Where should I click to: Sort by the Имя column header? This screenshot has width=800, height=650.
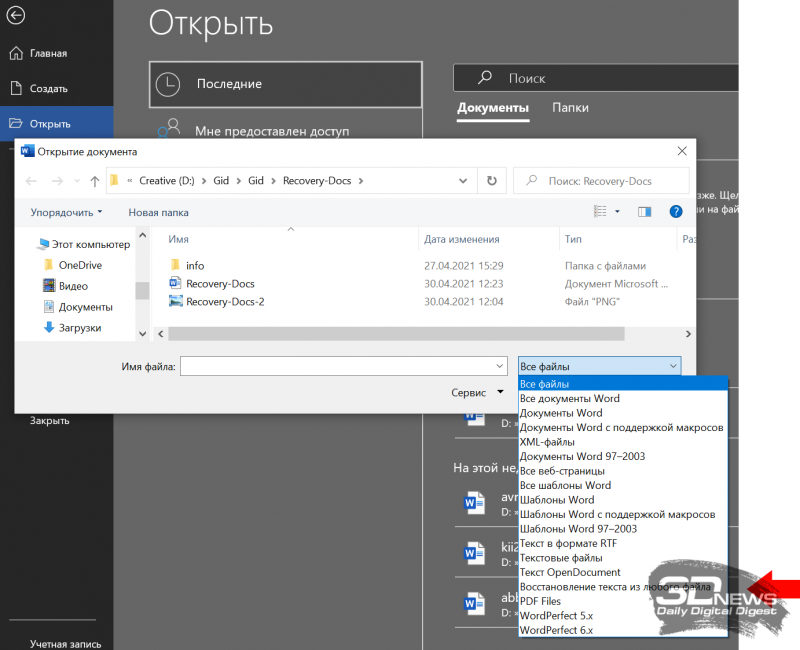[x=179, y=239]
